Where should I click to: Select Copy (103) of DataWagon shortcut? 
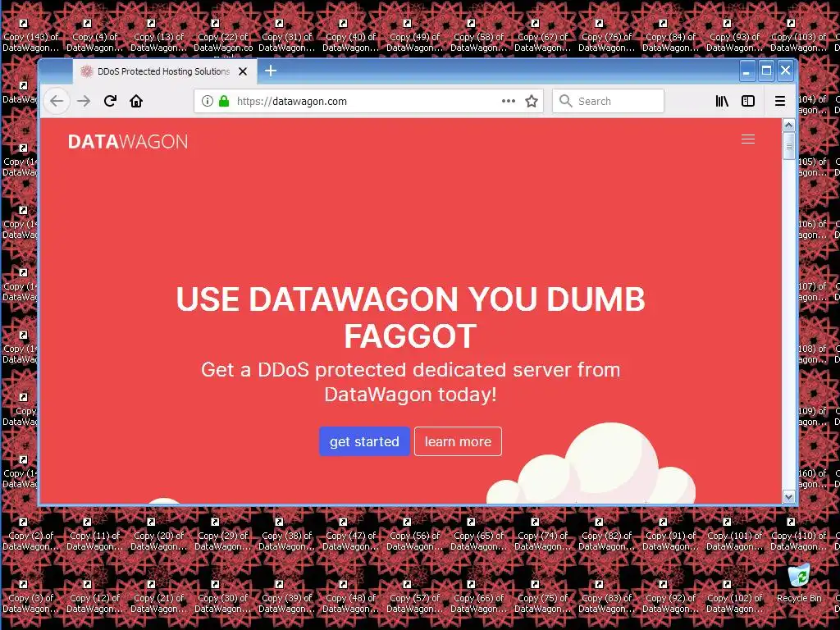click(798, 35)
